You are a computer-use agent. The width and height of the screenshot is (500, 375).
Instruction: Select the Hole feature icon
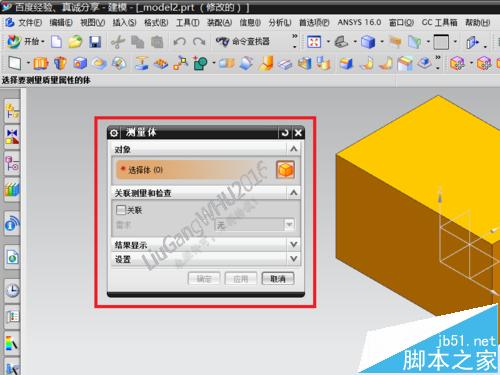click(80, 63)
